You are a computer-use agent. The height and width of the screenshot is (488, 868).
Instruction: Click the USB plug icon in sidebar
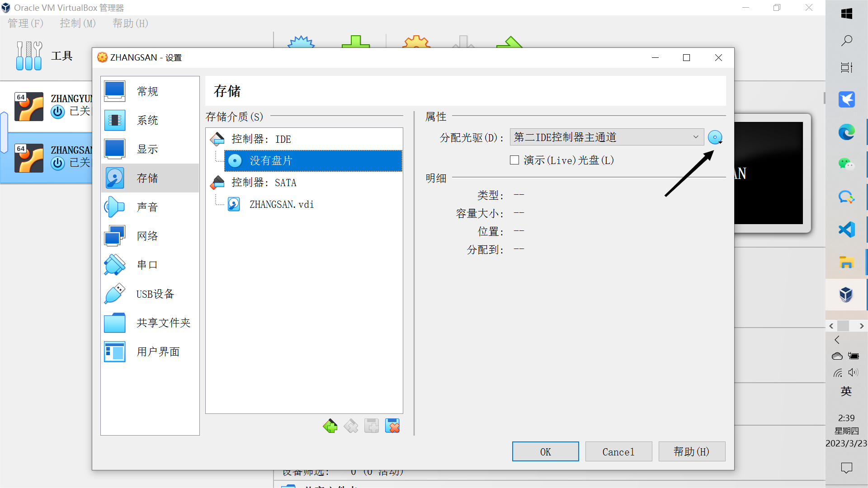[x=115, y=294]
